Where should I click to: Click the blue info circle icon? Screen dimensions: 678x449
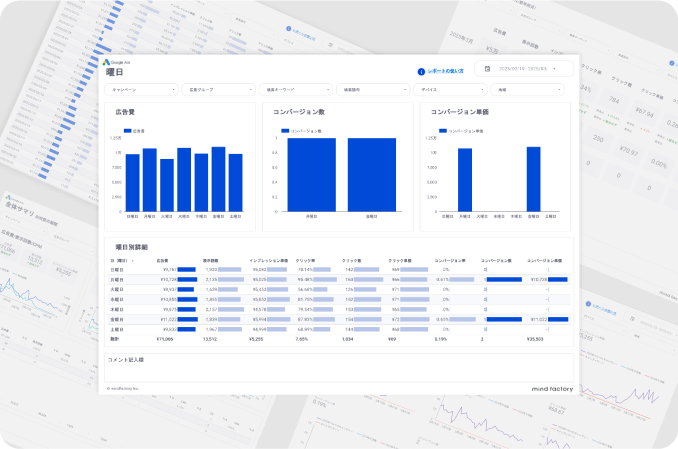(421, 72)
